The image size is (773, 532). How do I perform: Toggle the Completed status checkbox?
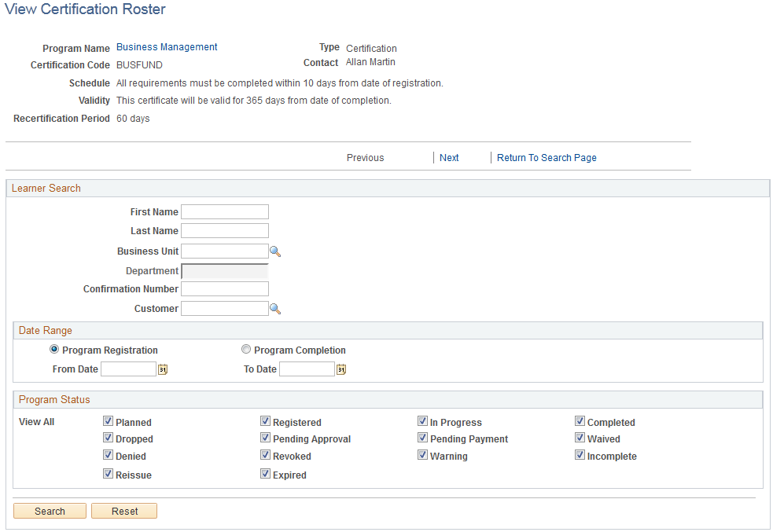click(580, 421)
